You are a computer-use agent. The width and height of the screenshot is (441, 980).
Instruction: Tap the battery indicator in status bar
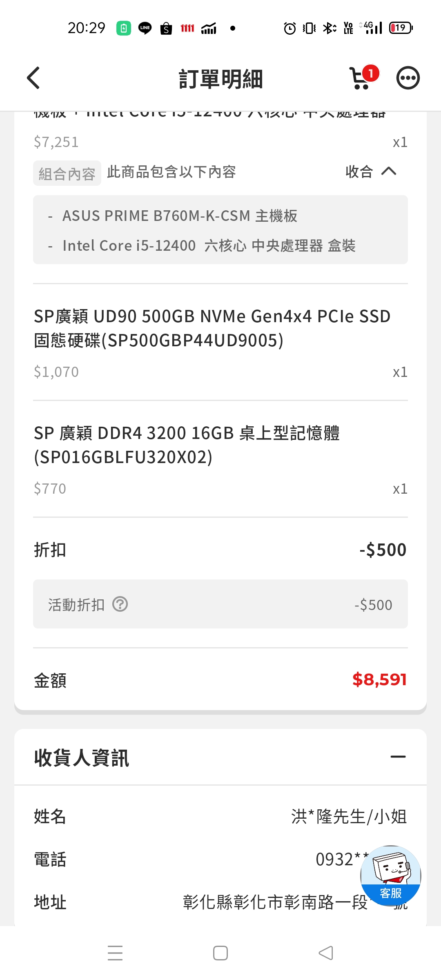tap(401, 28)
